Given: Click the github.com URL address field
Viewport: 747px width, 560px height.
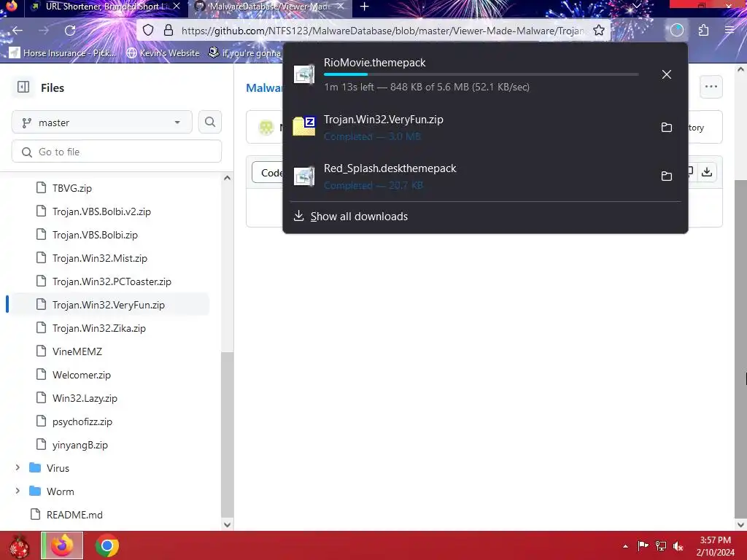Looking at the screenshot, I should [382, 31].
